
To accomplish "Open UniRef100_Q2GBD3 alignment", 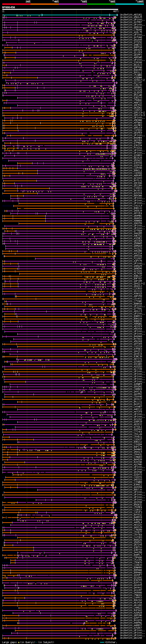I will (x=131, y=156).
